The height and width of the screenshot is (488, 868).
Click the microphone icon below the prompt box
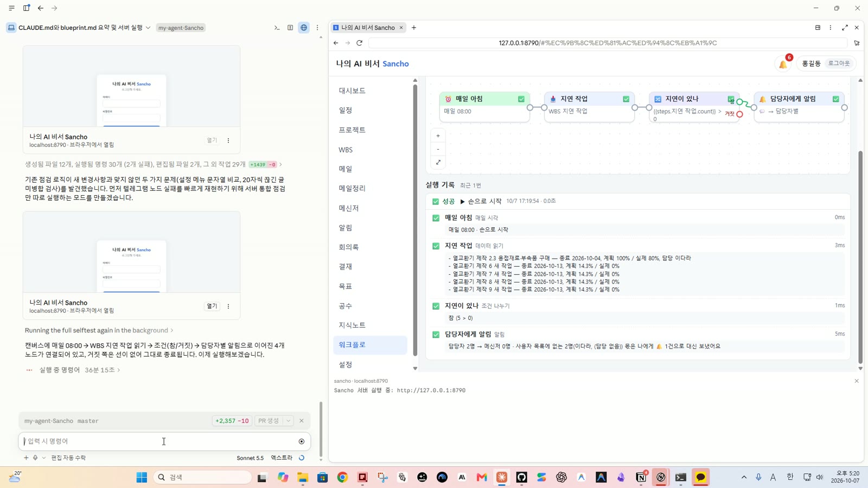coord(35,458)
